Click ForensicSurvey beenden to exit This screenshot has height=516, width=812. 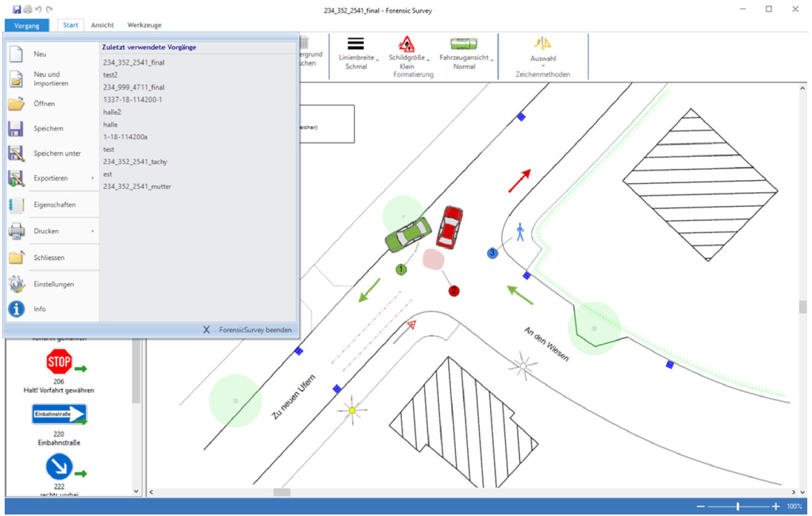249,330
